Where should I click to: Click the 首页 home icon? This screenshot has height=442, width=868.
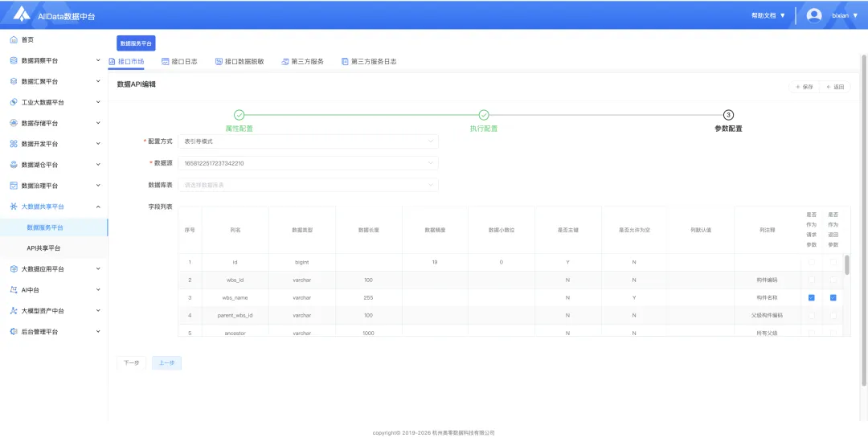(14, 40)
